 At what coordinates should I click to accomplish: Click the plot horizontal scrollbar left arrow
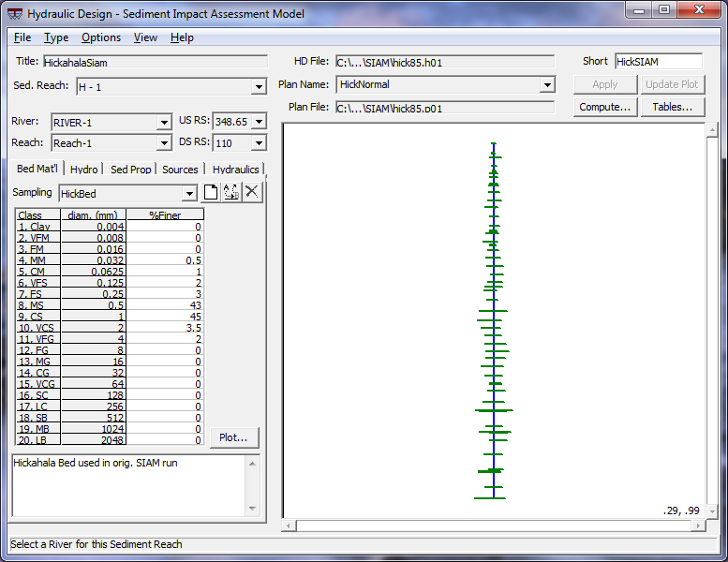coord(289,525)
